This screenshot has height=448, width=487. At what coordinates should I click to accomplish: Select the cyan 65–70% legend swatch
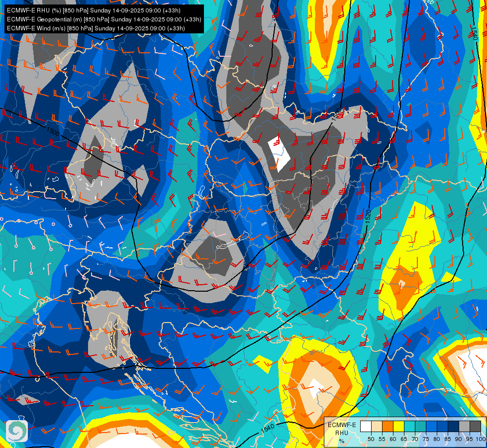click(410, 426)
